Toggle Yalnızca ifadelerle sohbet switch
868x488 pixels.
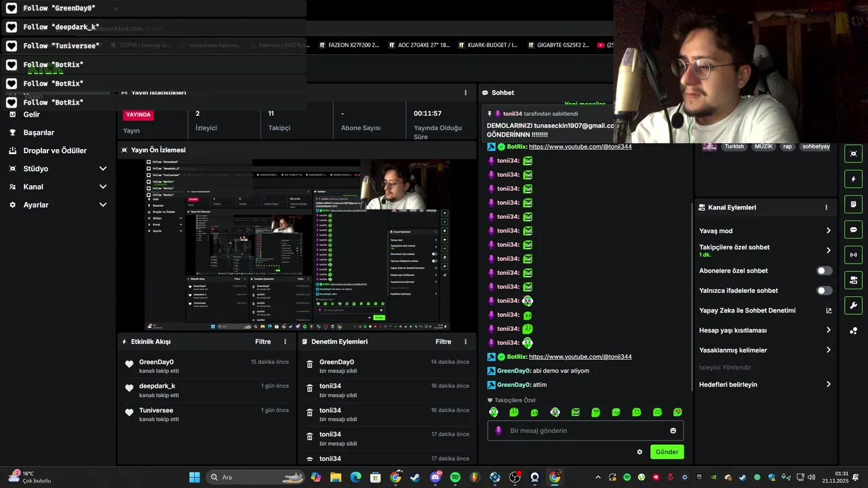click(824, 291)
